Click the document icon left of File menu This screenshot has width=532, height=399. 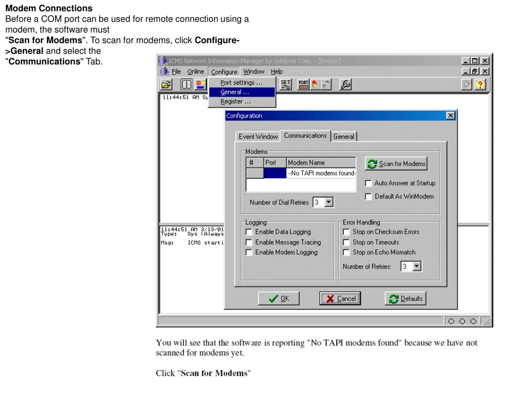click(165, 72)
